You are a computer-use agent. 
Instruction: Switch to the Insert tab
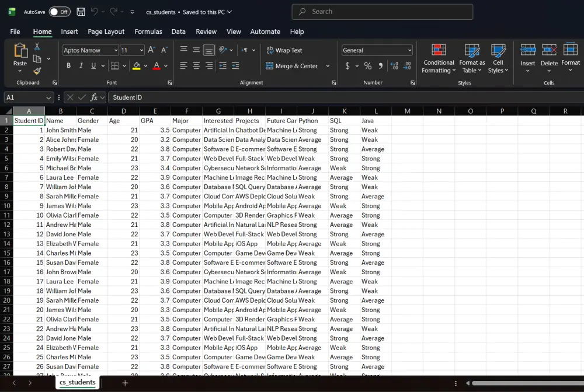click(69, 32)
